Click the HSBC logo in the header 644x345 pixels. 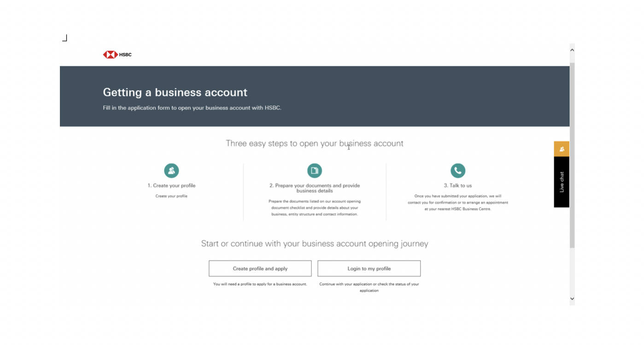pyautogui.click(x=117, y=54)
